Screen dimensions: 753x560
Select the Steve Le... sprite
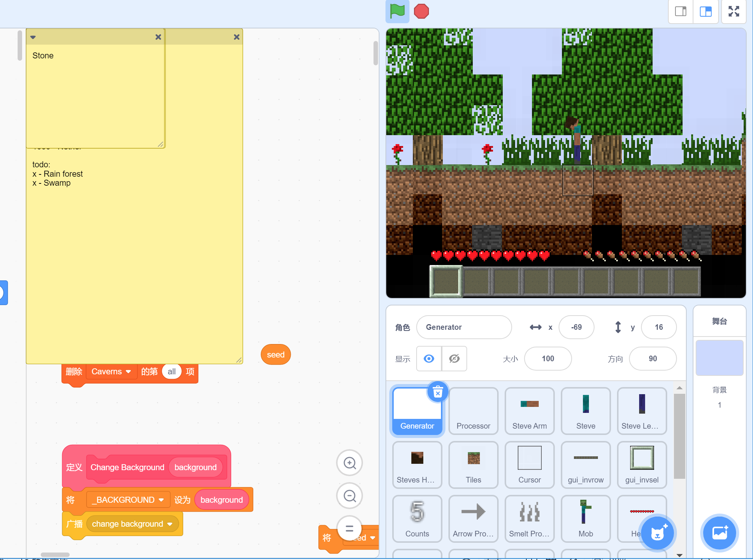642,411
